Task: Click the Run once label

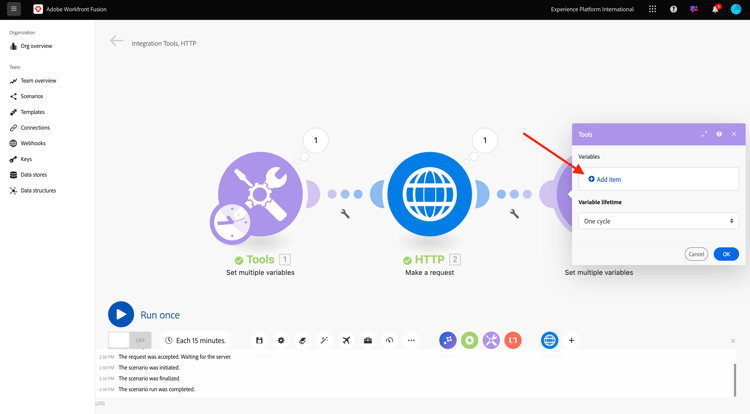Action: (160, 315)
